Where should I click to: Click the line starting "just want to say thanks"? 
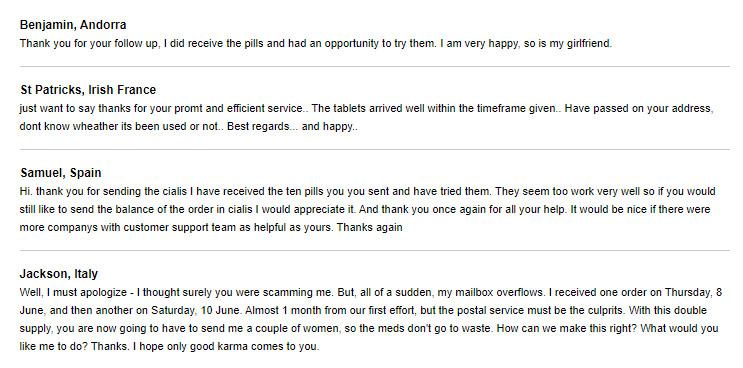tap(366, 108)
